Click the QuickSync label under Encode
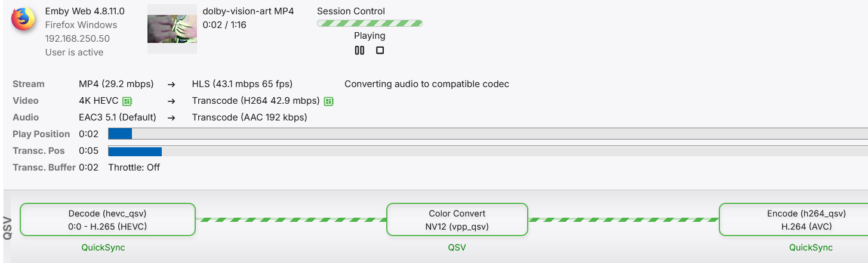Screen dimensions: 868x263 click(x=811, y=247)
